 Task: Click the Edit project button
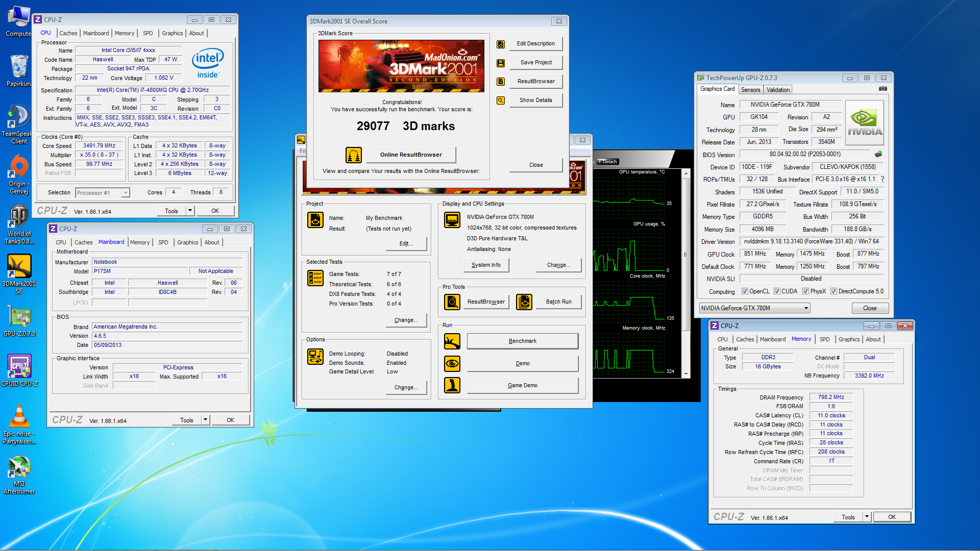[406, 243]
